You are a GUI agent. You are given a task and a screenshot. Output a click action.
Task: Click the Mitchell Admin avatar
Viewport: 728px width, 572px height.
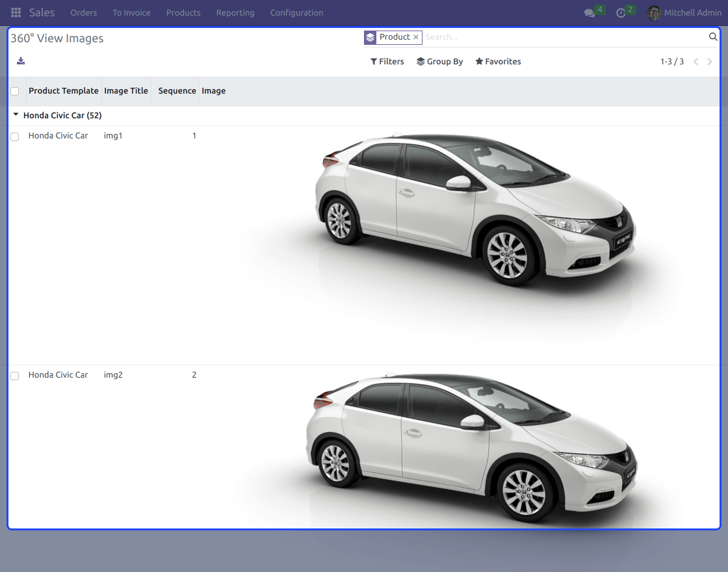(654, 12)
